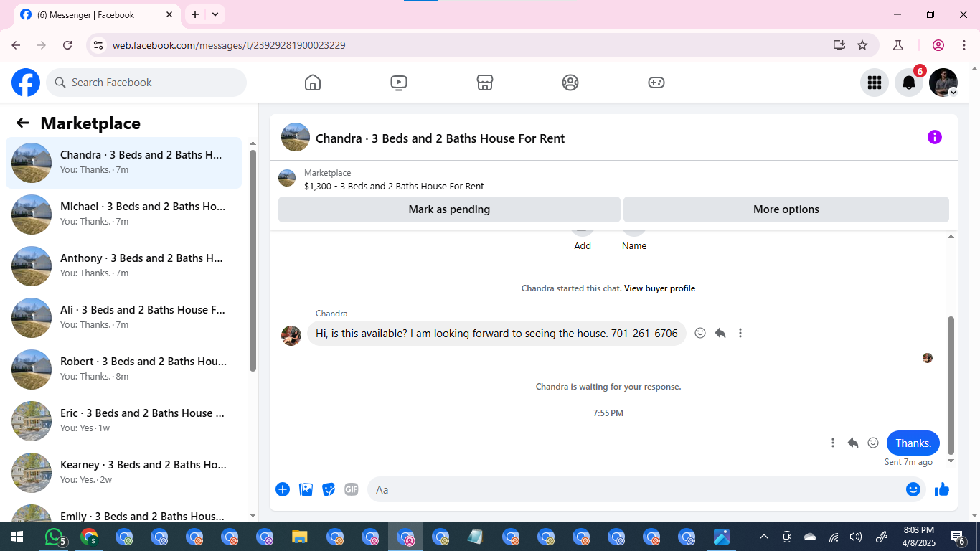Viewport: 980px width, 551px height.
Task: Open WhatsApp from taskbar
Action: point(55,537)
